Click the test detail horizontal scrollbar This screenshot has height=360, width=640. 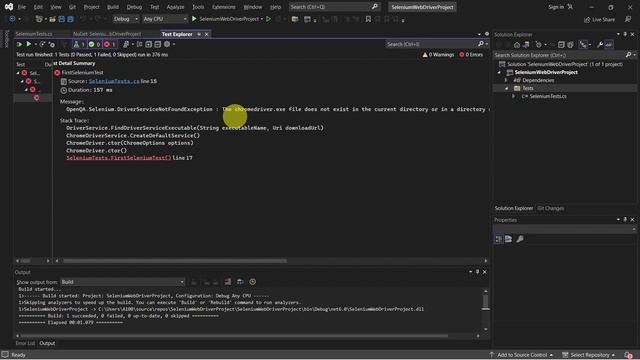[175, 260]
